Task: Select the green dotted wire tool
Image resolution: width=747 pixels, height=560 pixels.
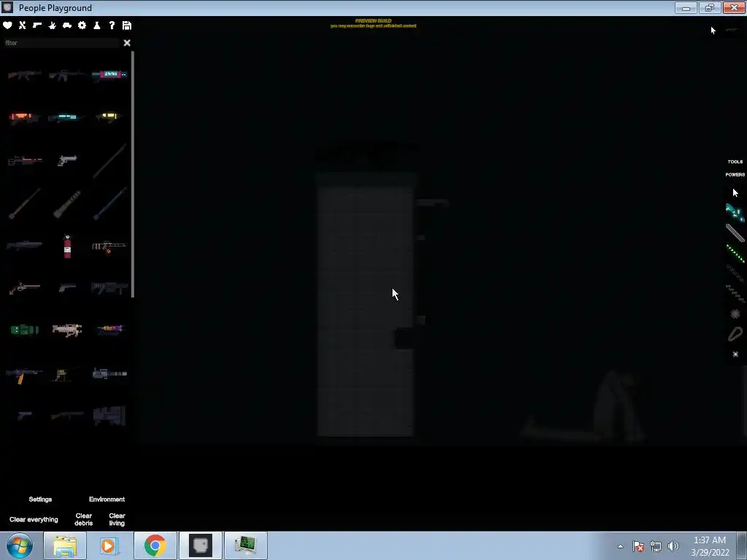Action: click(735, 253)
